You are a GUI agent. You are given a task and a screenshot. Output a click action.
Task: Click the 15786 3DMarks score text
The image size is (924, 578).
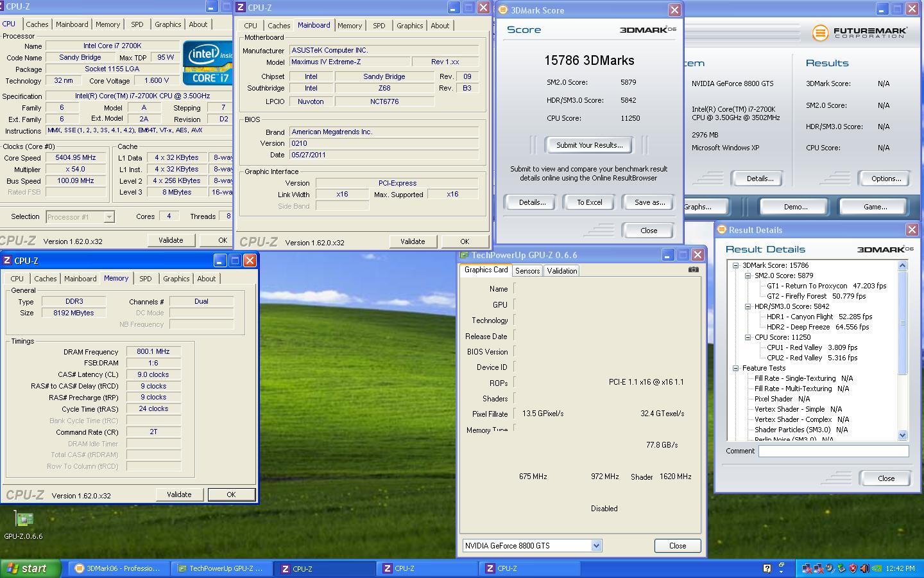coord(589,60)
